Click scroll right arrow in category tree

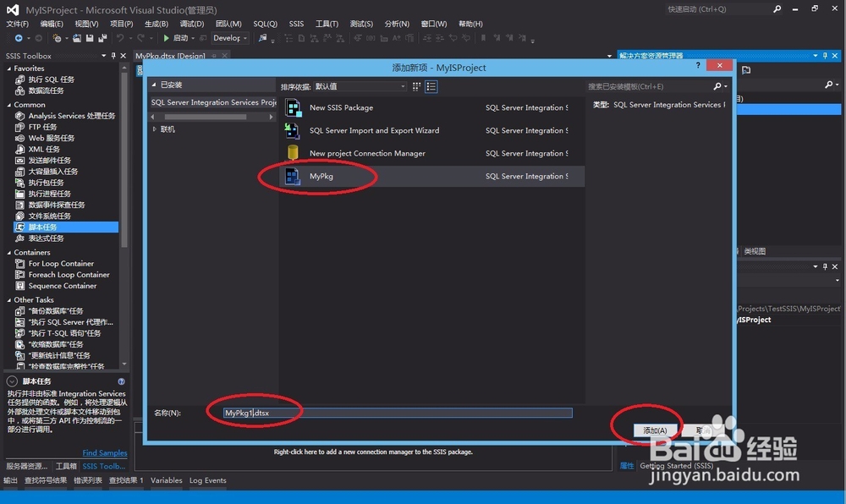(x=271, y=117)
